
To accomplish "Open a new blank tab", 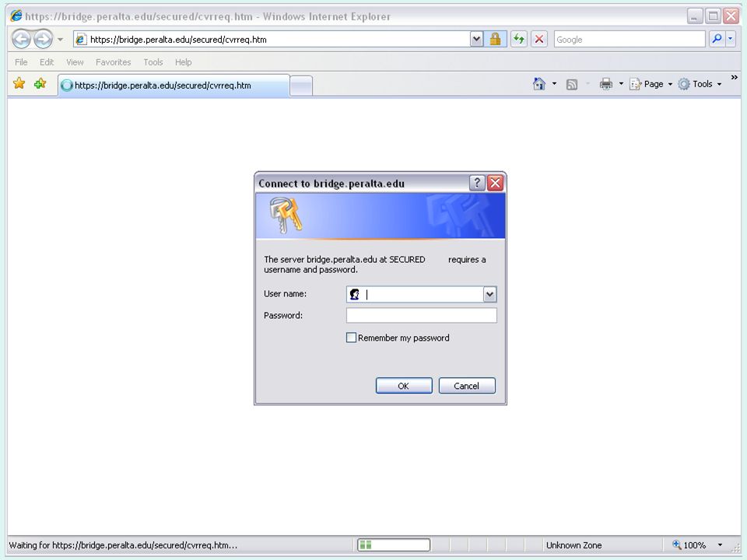I will [x=301, y=86].
